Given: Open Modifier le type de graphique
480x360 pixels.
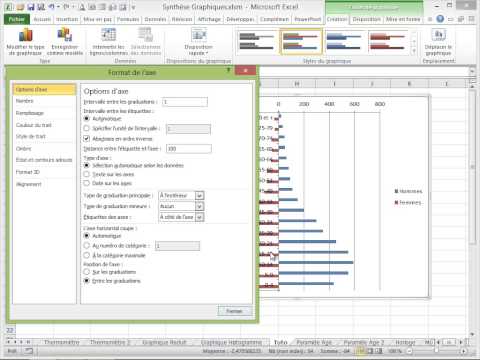Looking at the screenshot, I should pyautogui.click(x=26, y=42).
